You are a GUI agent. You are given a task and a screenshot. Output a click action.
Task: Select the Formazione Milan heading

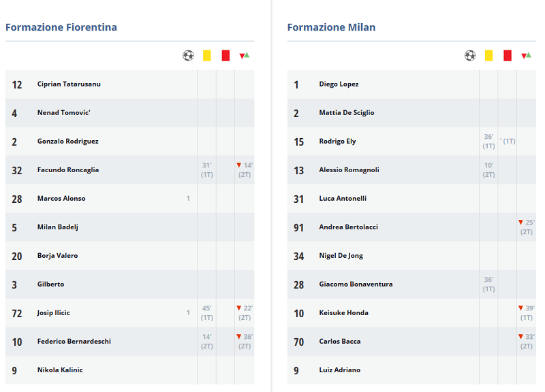[331, 27]
